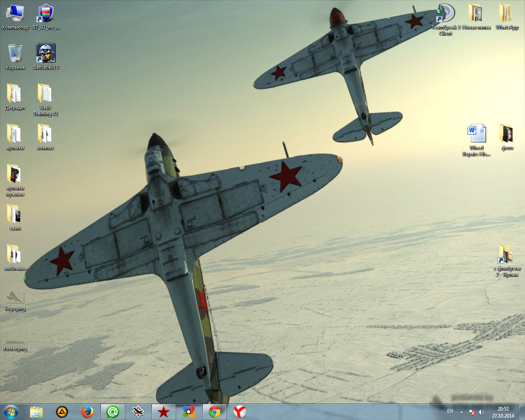Image resolution: width=525 pixels, height=420 pixels.
Task: Open the Basic Training A1 folder
Action: pyautogui.click(x=46, y=100)
